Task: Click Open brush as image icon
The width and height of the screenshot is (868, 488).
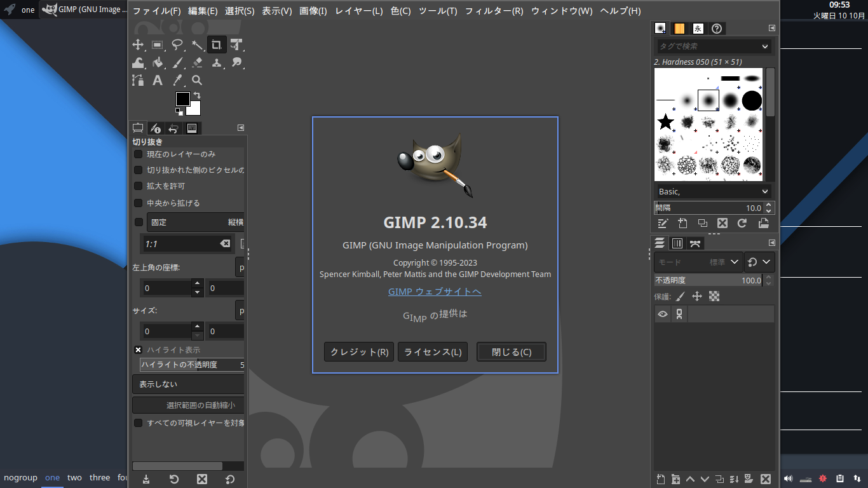Action: (763, 223)
